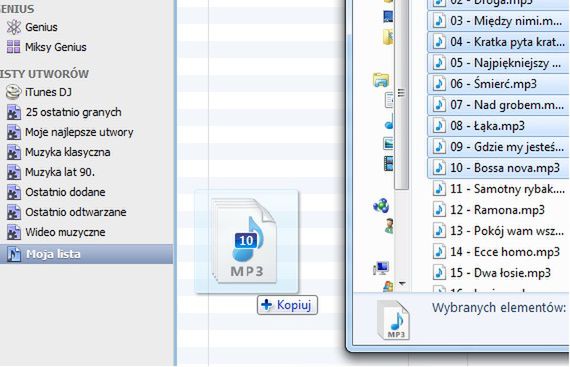This screenshot has height=367, width=570.
Task: Select file 10 - Bossa nova.mp3
Action: (x=498, y=168)
